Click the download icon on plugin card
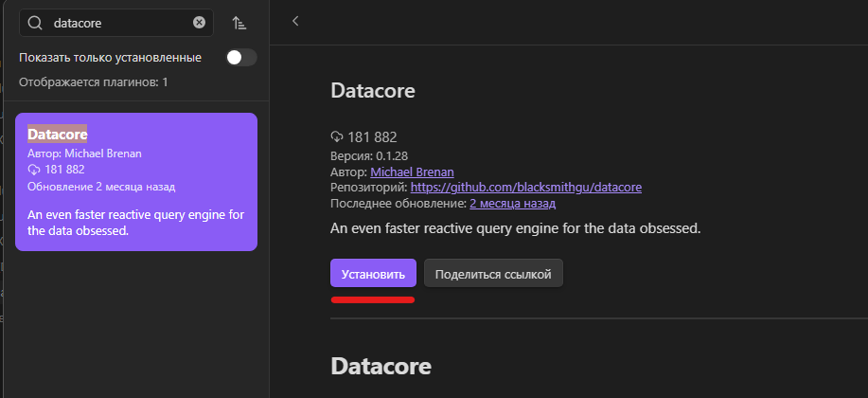This screenshot has width=868, height=398. click(34, 170)
